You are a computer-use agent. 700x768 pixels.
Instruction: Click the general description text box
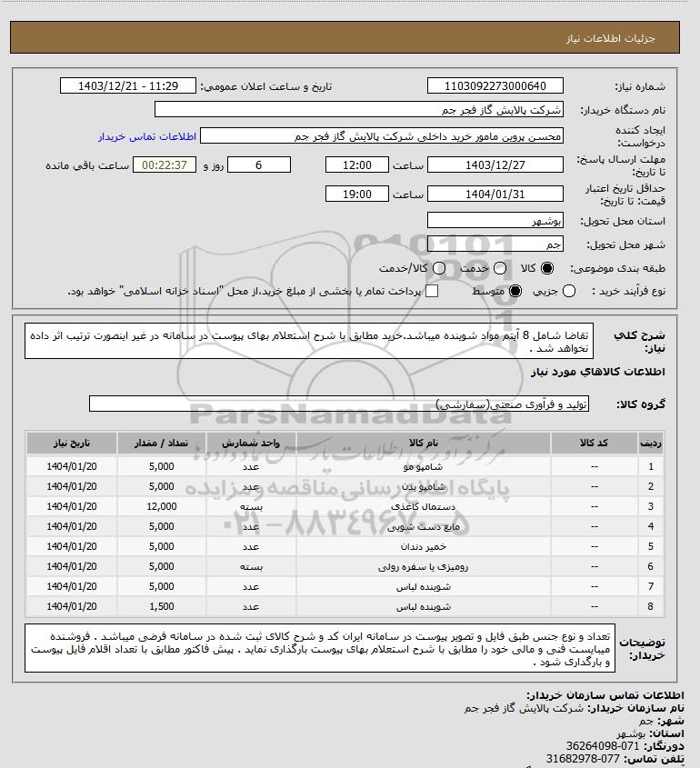pyautogui.click(x=308, y=341)
